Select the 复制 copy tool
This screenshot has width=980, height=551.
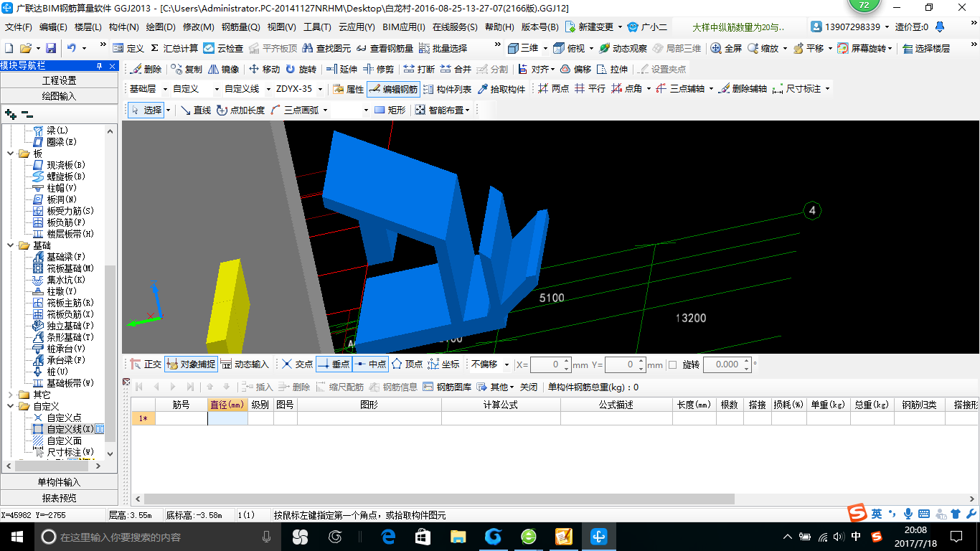[x=187, y=70]
